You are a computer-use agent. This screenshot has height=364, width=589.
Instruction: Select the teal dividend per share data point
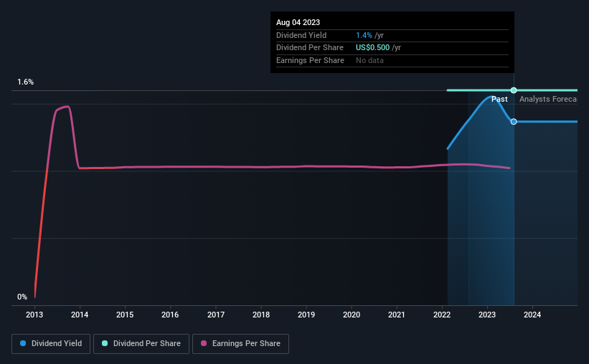click(x=514, y=90)
